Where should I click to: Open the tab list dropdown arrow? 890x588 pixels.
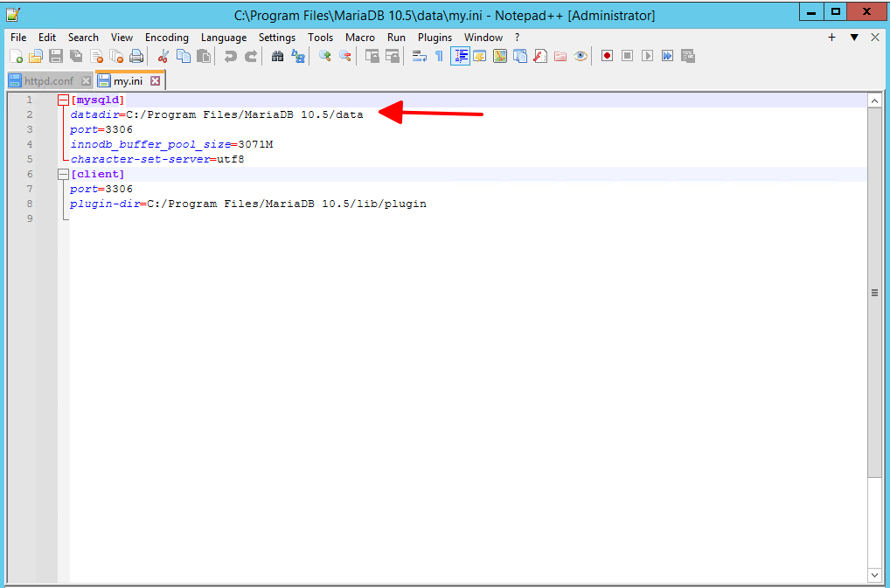pos(853,38)
